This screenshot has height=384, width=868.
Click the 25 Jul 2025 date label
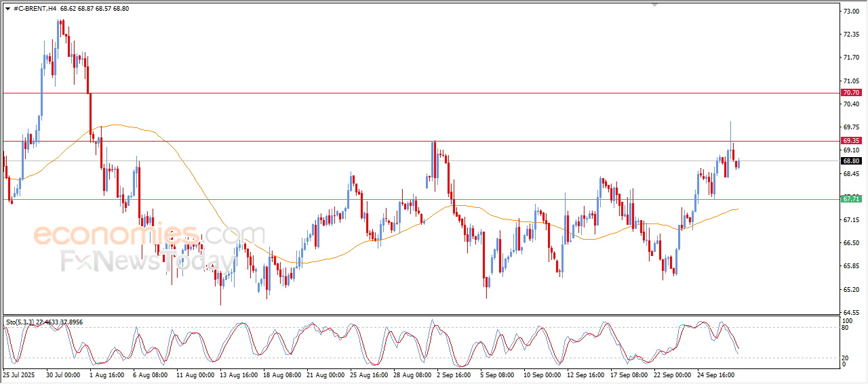19,374
